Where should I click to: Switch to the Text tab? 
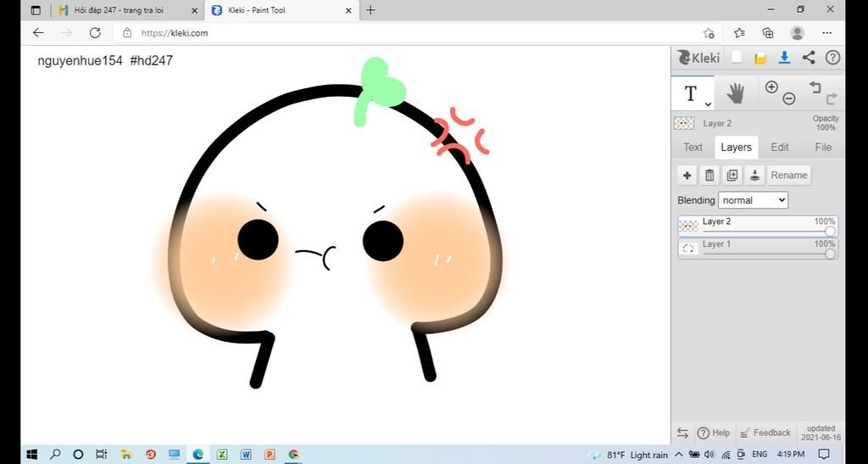693,148
